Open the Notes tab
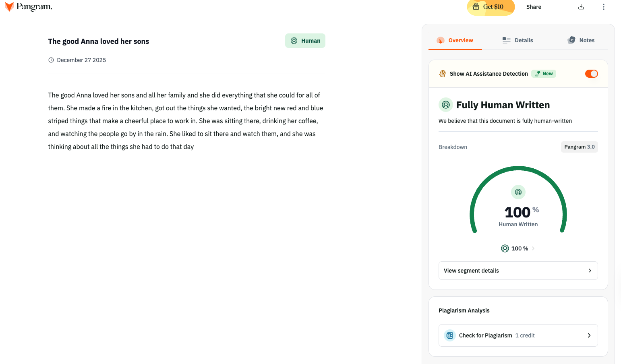 pos(581,40)
